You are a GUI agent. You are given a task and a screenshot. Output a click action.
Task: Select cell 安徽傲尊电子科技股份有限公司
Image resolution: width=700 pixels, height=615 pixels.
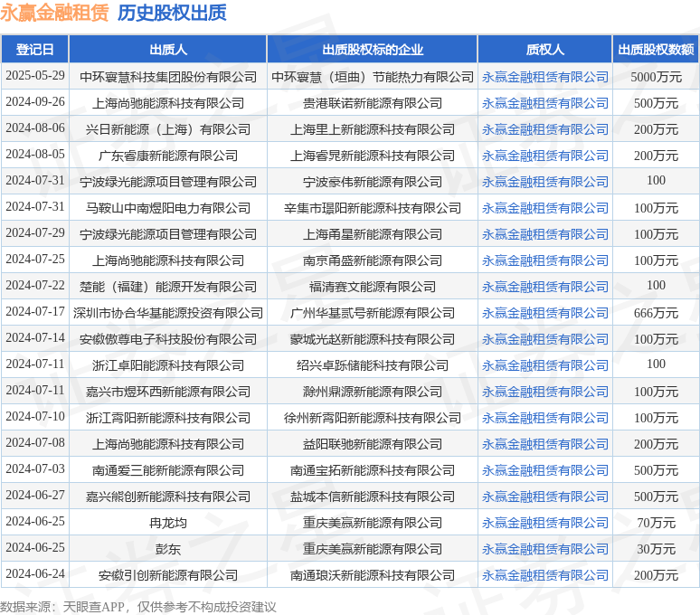point(168,339)
